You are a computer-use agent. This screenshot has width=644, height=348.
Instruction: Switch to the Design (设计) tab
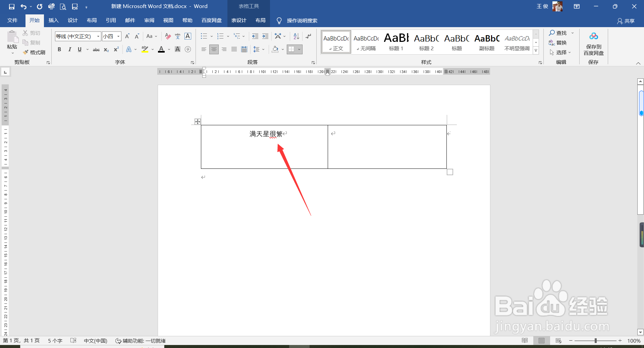pos(72,20)
